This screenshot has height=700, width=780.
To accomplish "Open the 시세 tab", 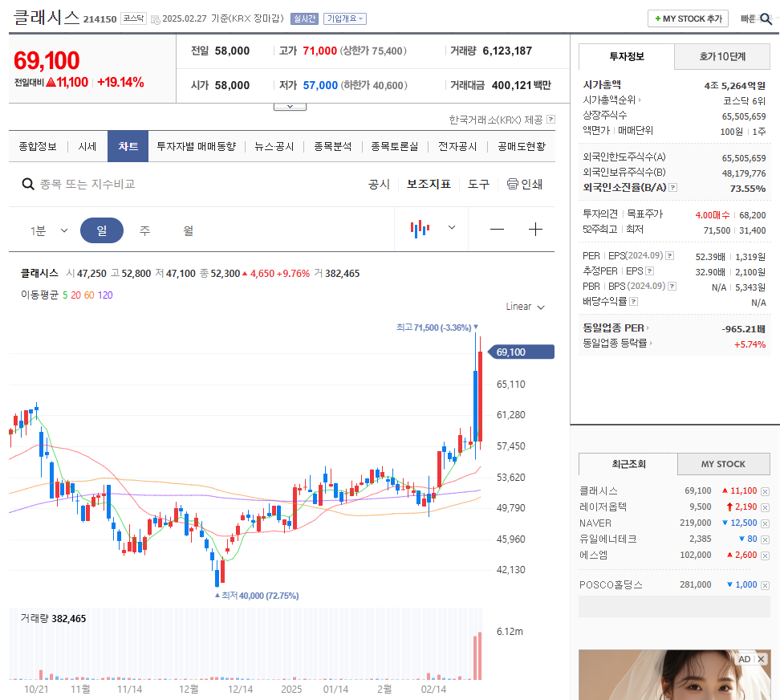I will pyautogui.click(x=87, y=146).
